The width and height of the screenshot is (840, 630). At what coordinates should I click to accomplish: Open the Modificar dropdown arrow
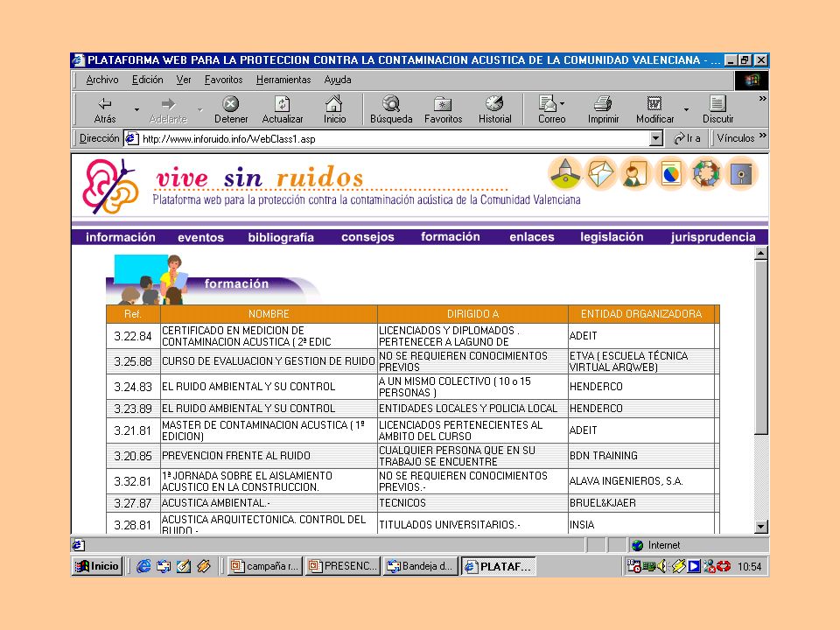tap(686, 110)
